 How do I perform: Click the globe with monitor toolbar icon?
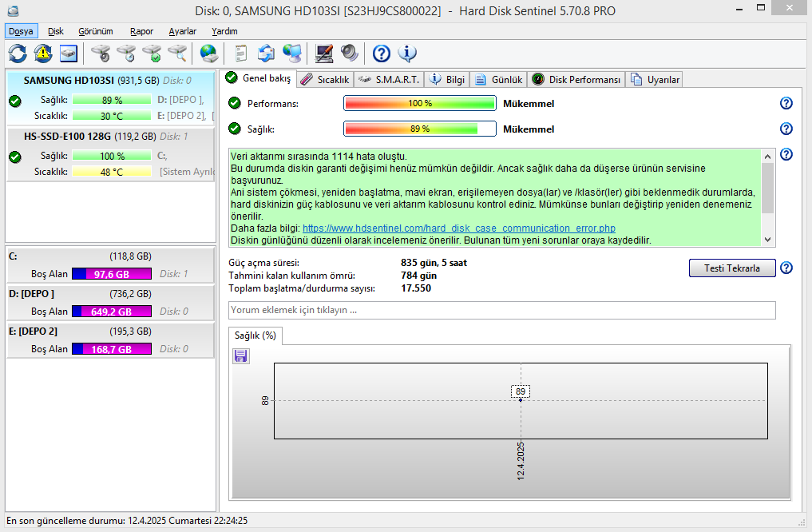click(x=292, y=54)
